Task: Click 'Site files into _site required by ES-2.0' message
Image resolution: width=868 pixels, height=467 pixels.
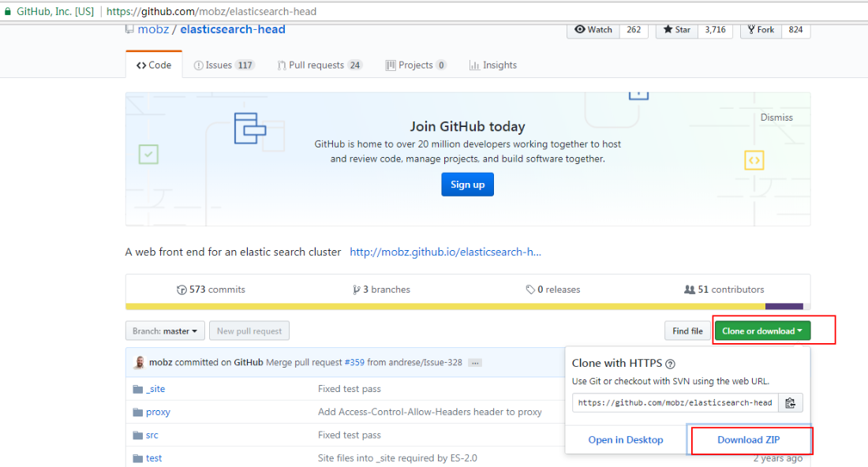Action: [398, 458]
